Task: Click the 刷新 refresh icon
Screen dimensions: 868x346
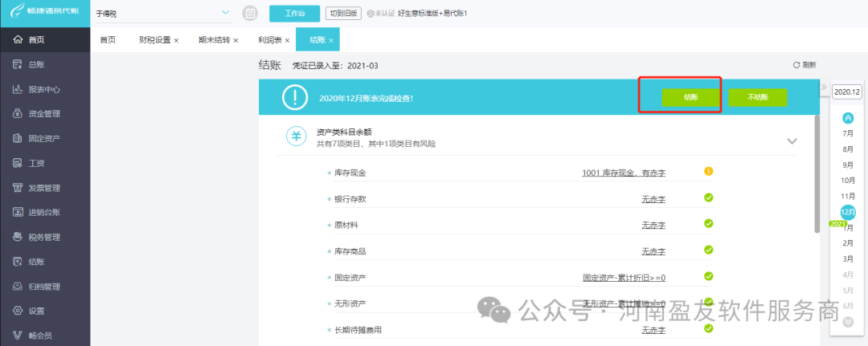Action: click(796, 65)
